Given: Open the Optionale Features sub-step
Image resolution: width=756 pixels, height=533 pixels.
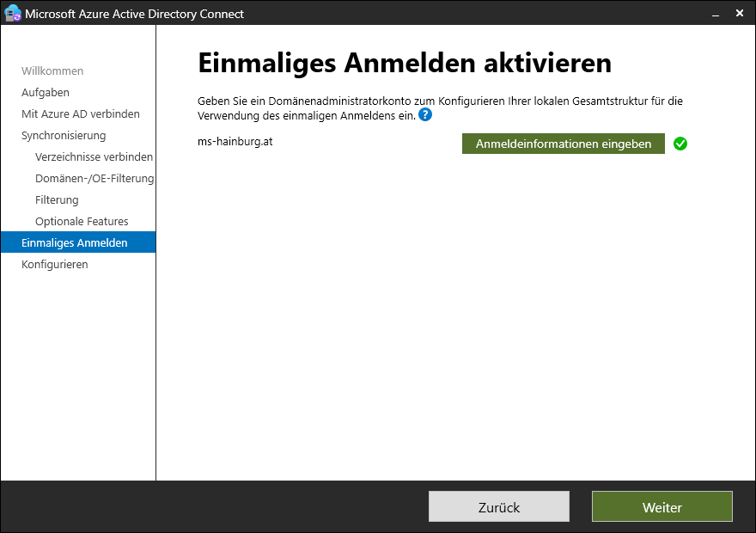Looking at the screenshot, I should 82,221.
